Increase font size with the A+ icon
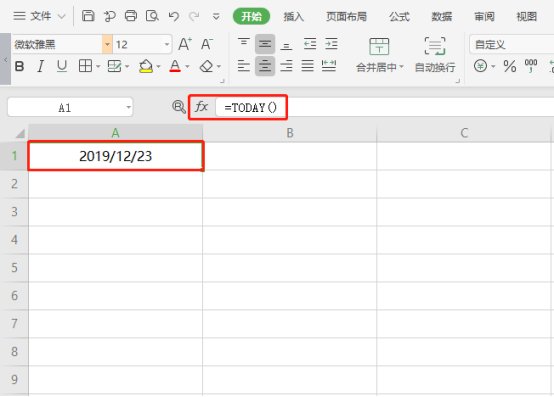The image size is (554, 397). [x=185, y=44]
